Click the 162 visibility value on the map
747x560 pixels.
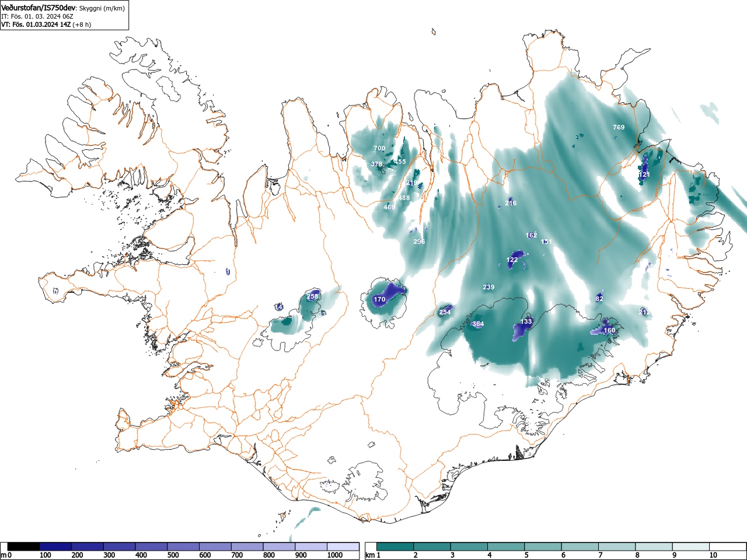tap(531, 235)
